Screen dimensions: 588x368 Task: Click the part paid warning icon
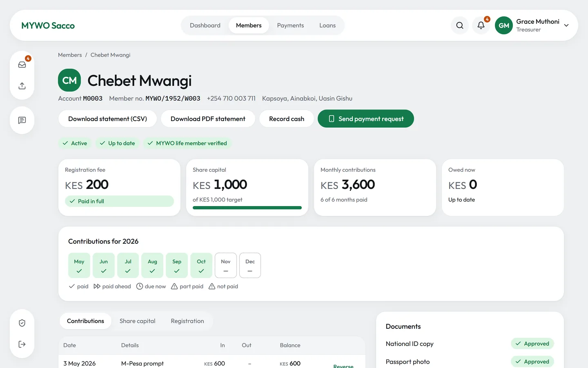[174, 286]
